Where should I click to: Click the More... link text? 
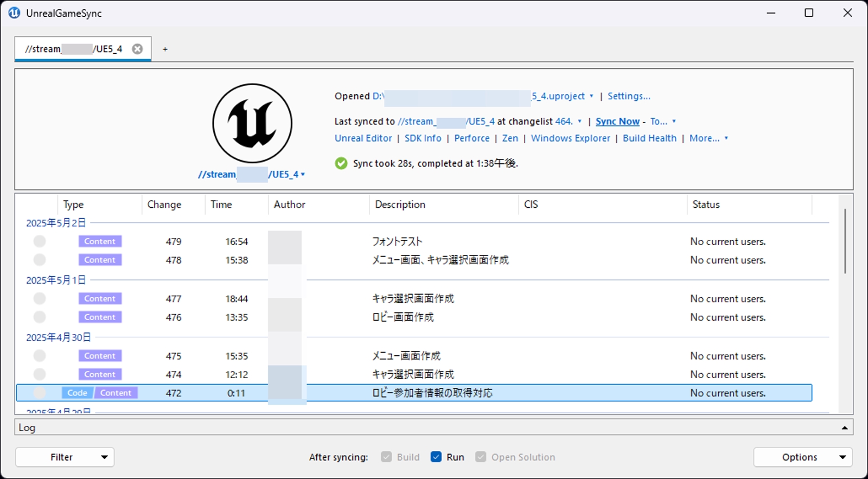coord(705,138)
